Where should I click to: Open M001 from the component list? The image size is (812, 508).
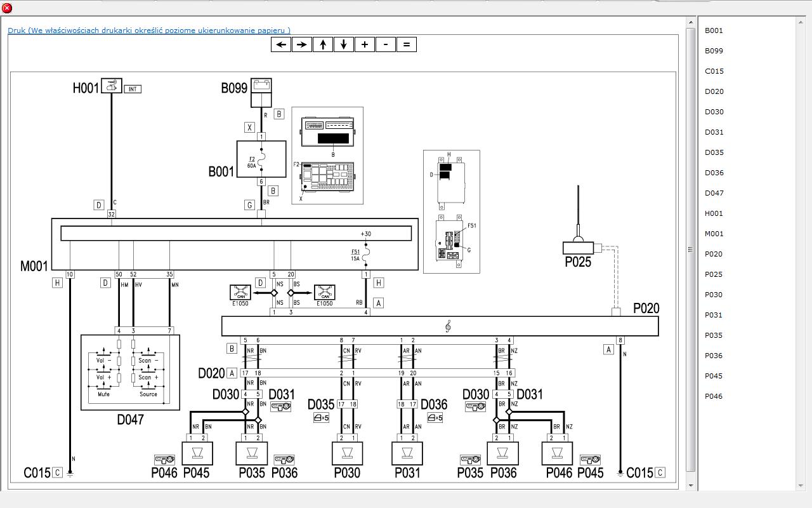coord(714,234)
